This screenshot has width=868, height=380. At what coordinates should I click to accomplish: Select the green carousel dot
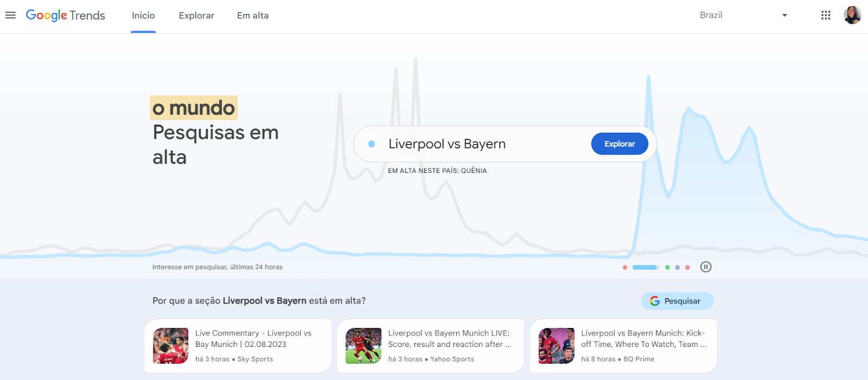pos(667,267)
